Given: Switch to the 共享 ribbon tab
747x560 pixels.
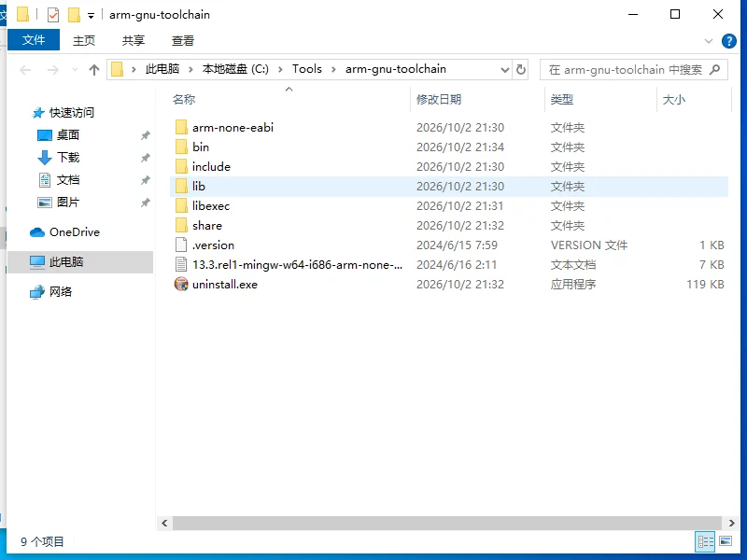Looking at the screenshot, I should pos(134,40).
